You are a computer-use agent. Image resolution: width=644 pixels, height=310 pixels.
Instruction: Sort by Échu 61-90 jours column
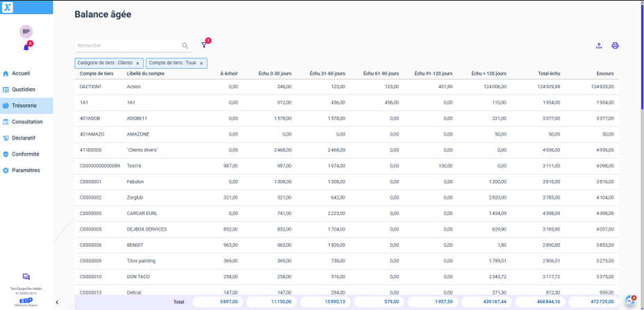click(381, 74)
